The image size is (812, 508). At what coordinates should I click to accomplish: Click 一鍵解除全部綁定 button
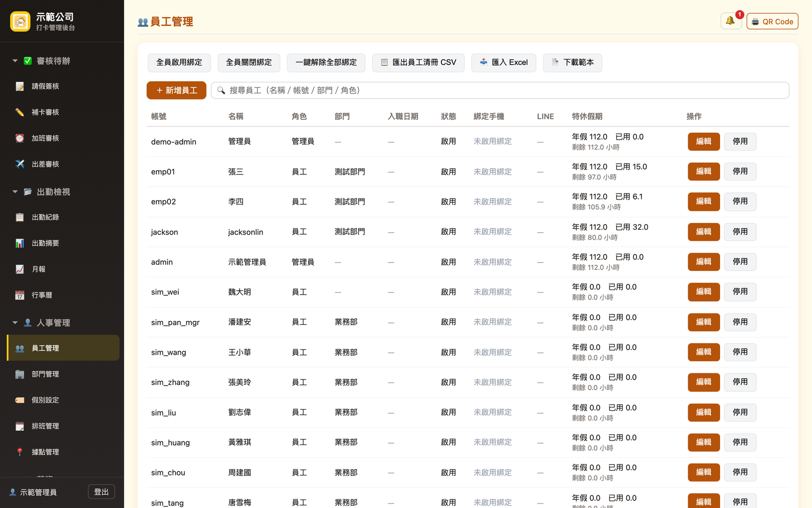(x=326, y=62)
